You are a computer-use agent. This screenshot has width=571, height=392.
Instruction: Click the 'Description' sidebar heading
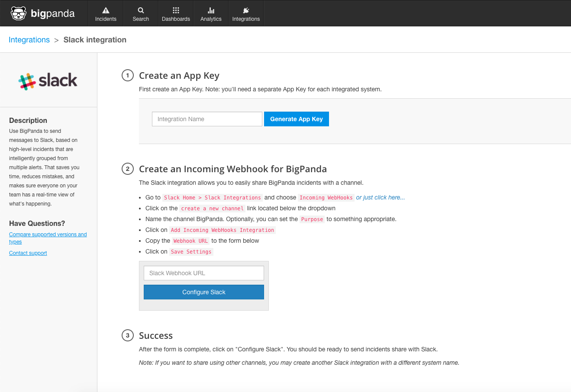(28, 120)
